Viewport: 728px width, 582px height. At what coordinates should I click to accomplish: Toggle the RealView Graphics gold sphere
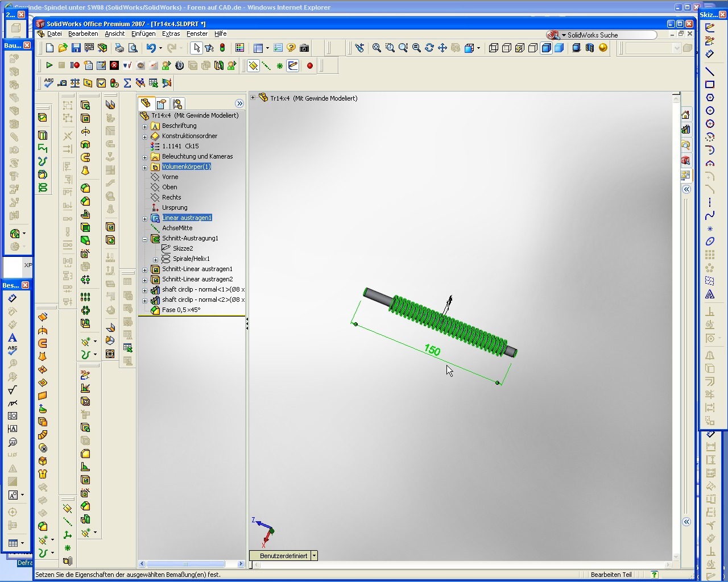click(x=603, y=48)
